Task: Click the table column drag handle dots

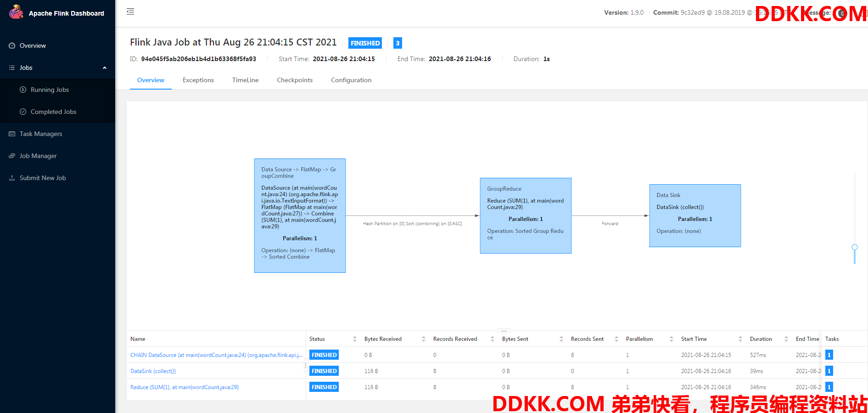Action: pyautogui.click(x=306, y=366)
